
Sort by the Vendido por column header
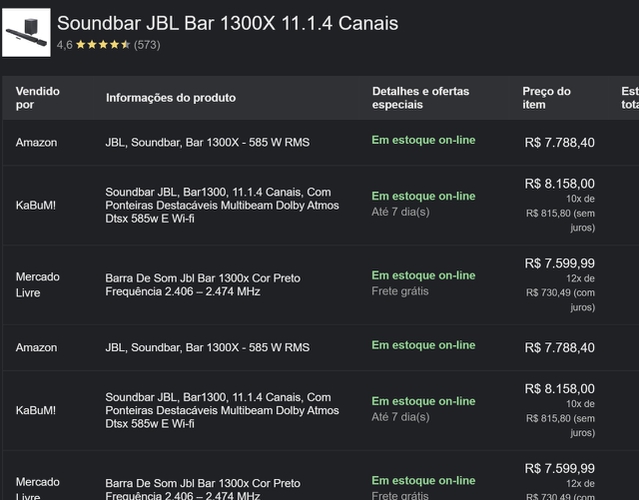pos(38,97)
